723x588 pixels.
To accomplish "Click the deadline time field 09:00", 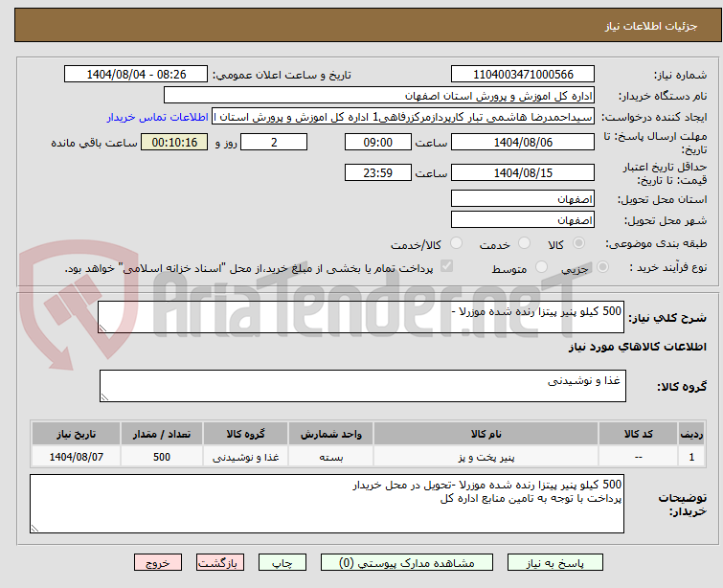I will 378,142.
